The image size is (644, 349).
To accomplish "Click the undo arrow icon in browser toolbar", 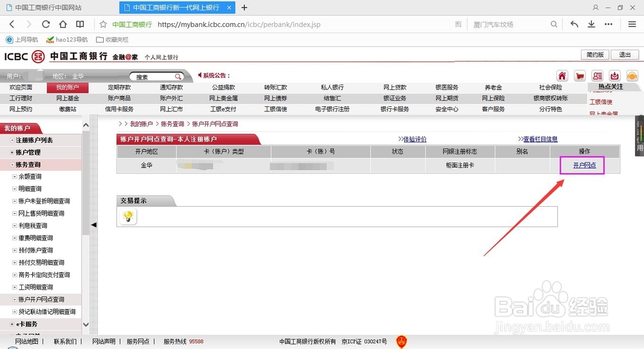I will pos(574,24).
